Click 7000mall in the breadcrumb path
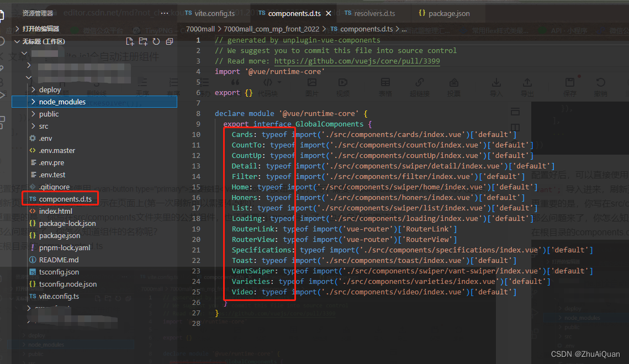Viewport: 629px width, 364px height. point(201,29)
